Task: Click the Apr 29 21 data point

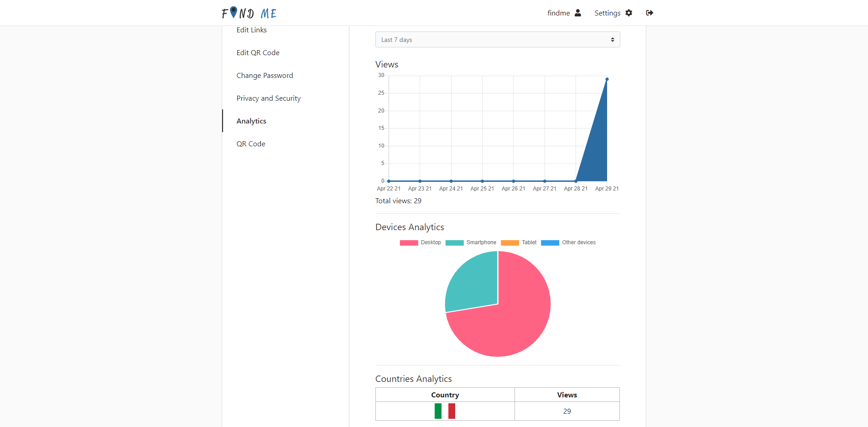Action: tap(607, 79)
